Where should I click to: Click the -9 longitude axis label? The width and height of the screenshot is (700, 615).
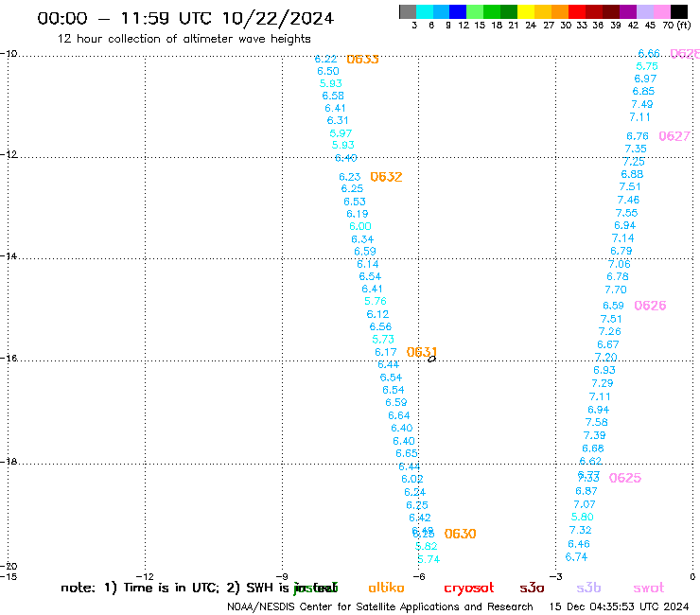[282, 576]
